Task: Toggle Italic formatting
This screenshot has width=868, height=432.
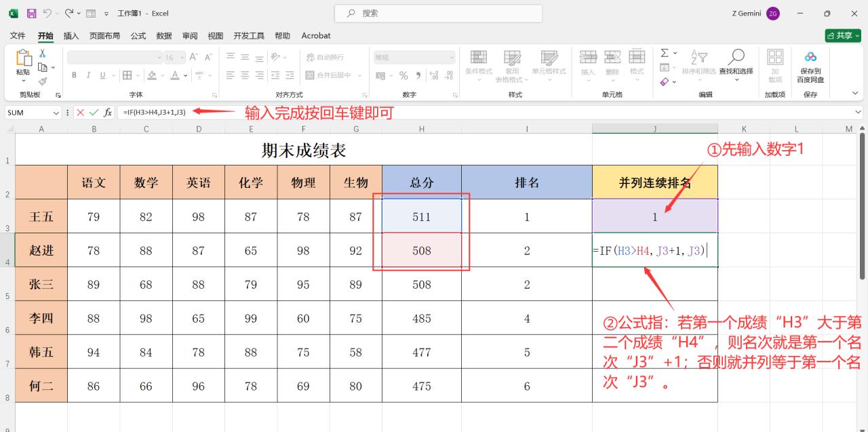Action: (x=88, y=75)
